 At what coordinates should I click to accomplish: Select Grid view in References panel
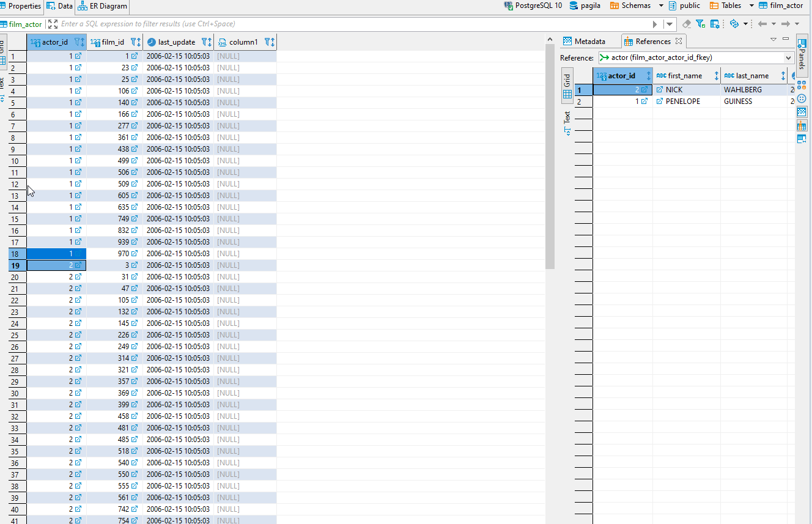(567, 86)
